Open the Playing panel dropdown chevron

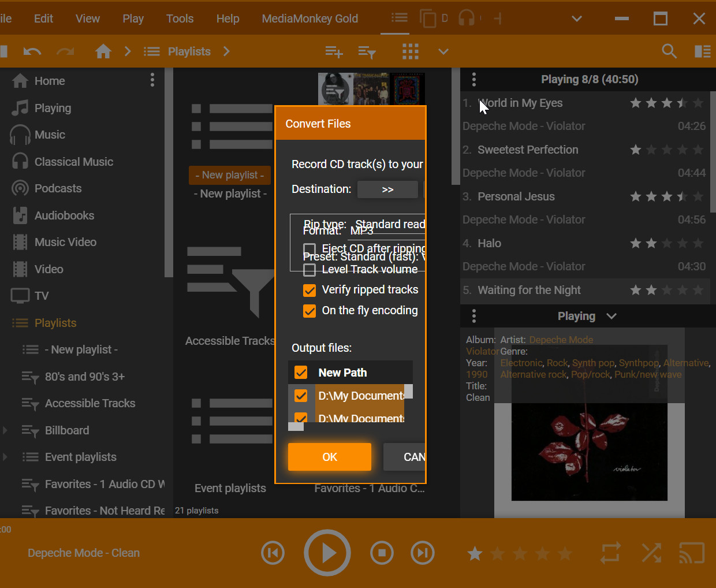(x=611, y=316)
